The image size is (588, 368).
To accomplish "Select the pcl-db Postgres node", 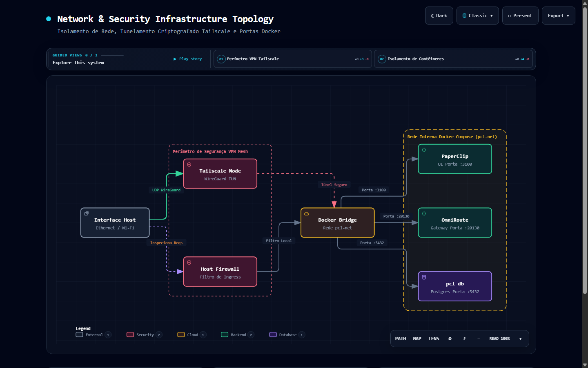I will pos(455,287).
